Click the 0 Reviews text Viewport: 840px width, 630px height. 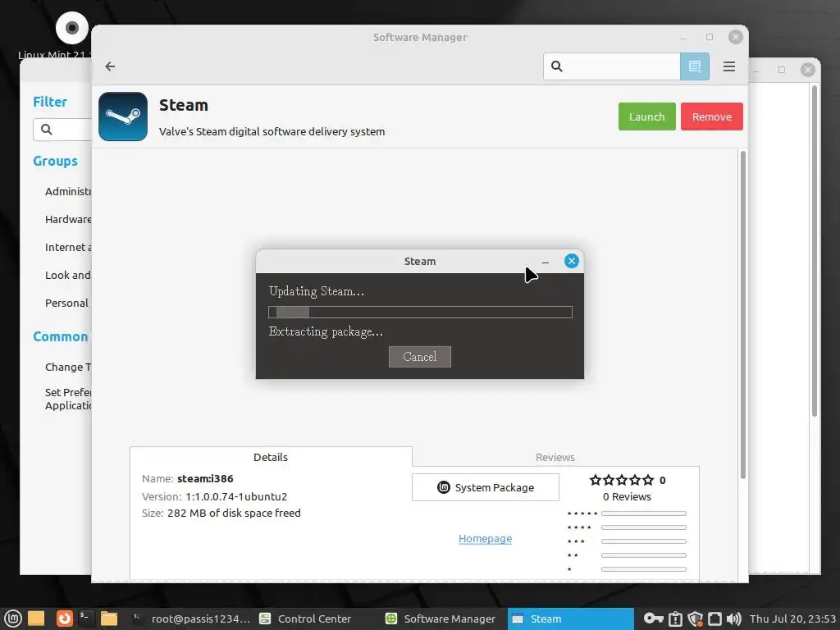(627, 496)
